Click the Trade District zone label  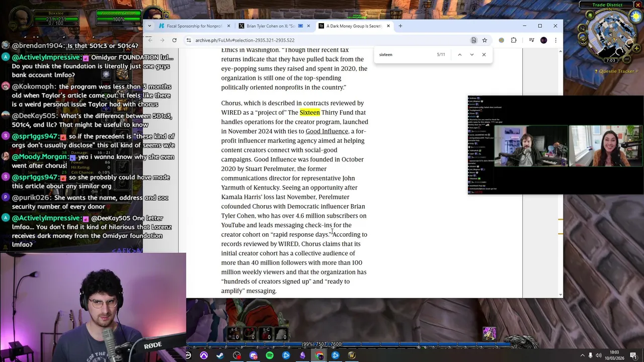click(x=607, y=5)
